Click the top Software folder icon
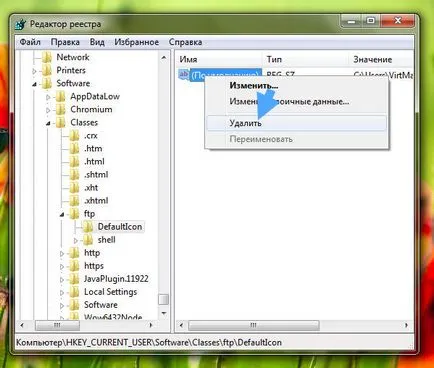This screenshot has height=368, width=434. click(x=47, y=83)
